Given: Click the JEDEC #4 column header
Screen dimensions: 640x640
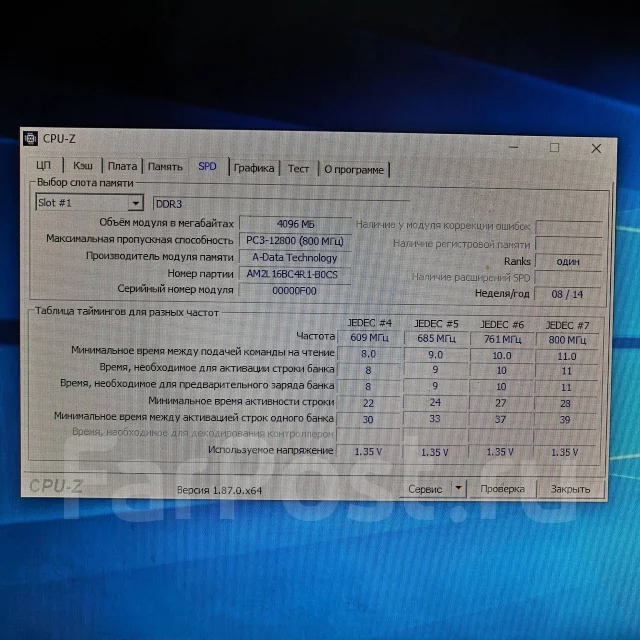Looking at the screenshot, I should coord(369,323).
